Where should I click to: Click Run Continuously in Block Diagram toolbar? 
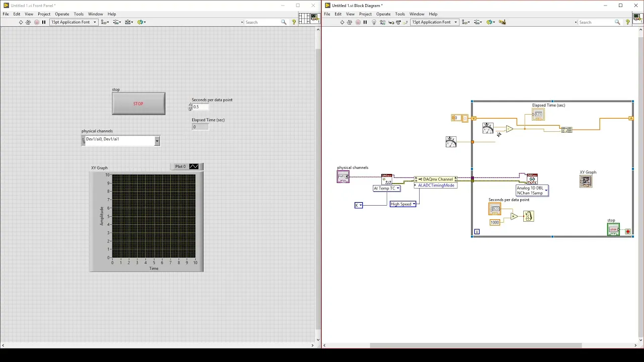pos(350,22)
